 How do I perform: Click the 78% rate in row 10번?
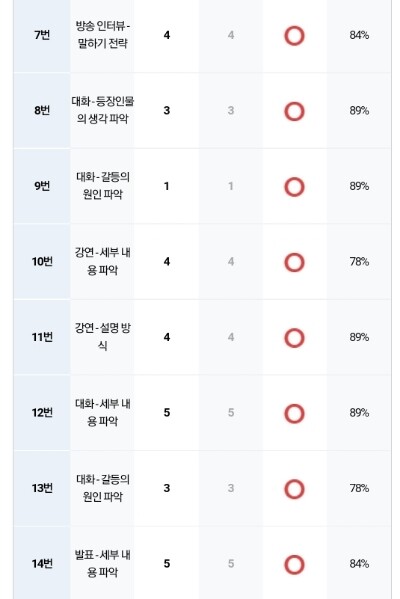(359, 262)
